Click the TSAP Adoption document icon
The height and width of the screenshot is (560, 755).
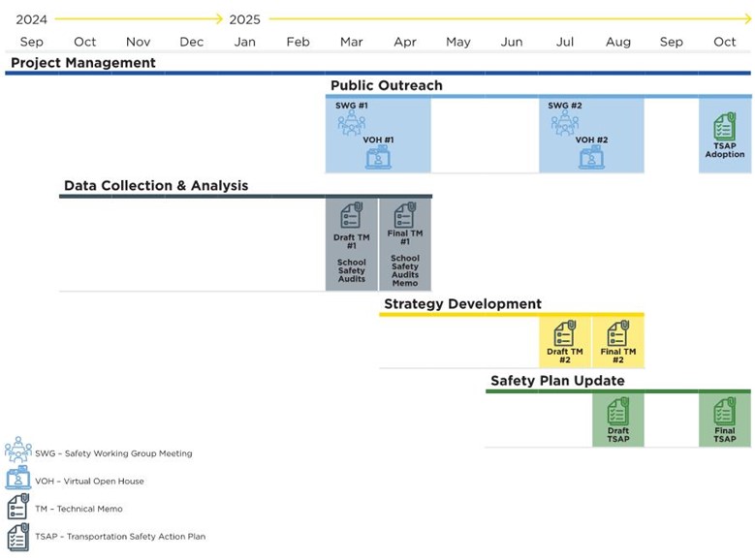coord(725,126)
